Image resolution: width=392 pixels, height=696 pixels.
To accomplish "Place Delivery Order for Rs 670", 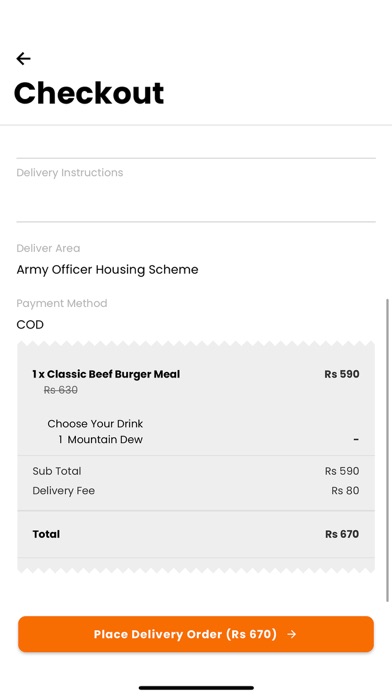I will pyautogui.click(x=196, y=634).
